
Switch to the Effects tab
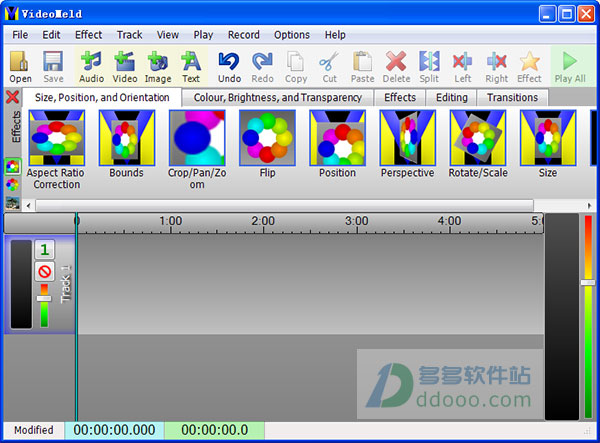pos(400,98)
